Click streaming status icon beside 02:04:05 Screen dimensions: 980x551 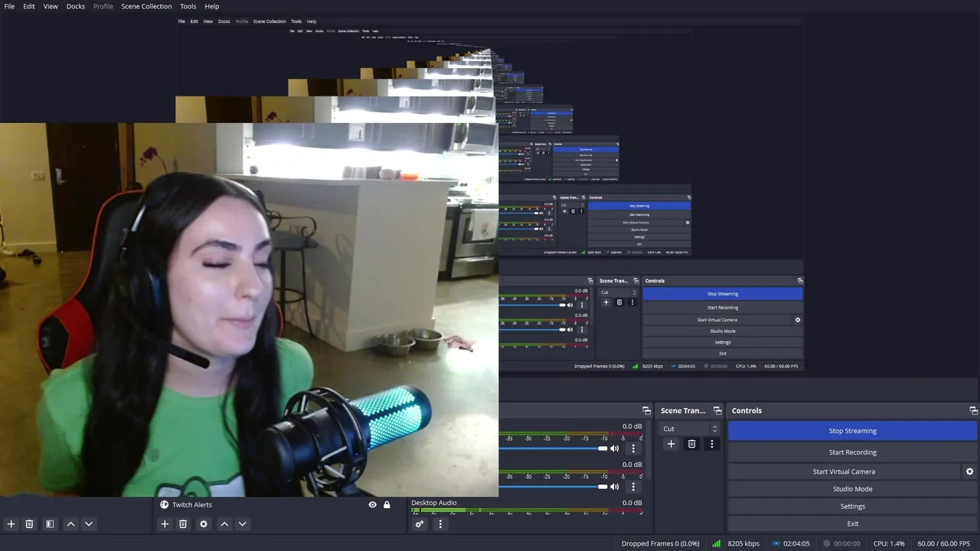point(776,543)
